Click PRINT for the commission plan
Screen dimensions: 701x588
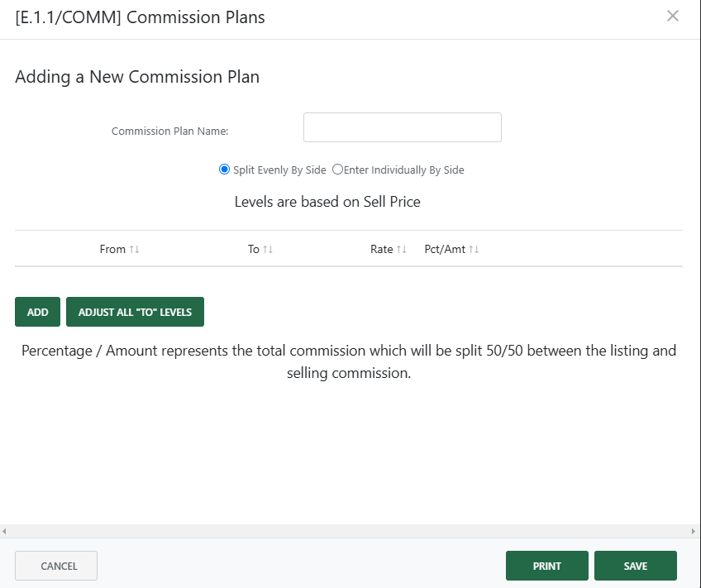pyautogui.click(x=546, y=566)
